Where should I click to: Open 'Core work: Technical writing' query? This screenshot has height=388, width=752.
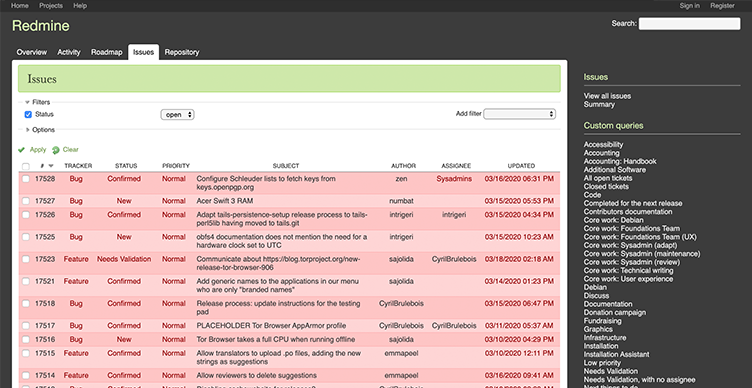pyautogui.click(x=628, y=270)
